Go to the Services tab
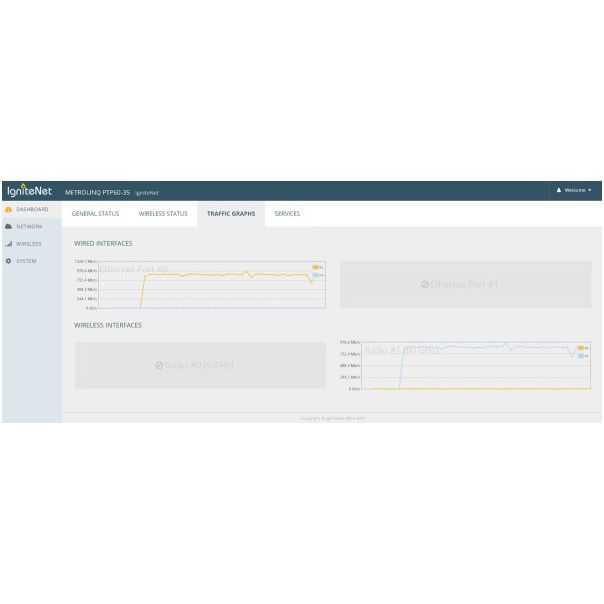 click(287, 213)
